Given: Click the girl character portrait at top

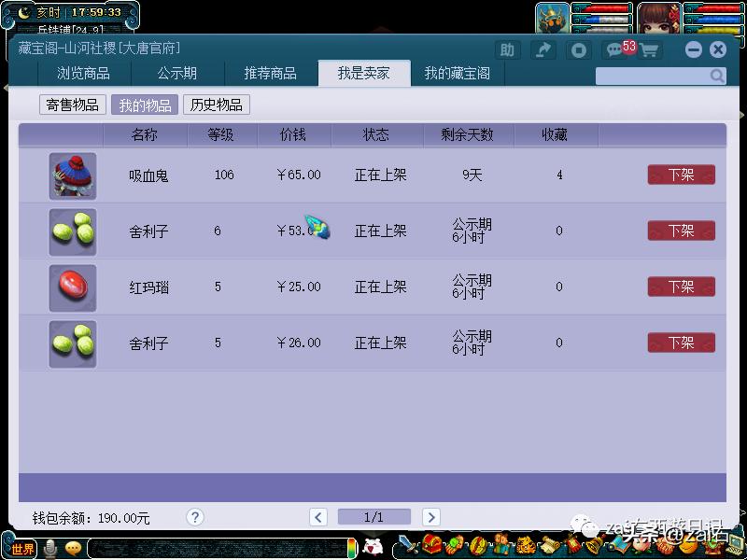Looking at the screenshot, I should pyautogui.click(x=660, y=18).
